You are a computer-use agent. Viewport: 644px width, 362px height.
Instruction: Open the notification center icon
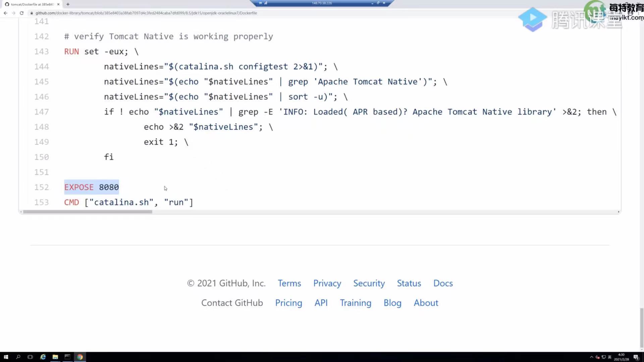pos(636,357)
